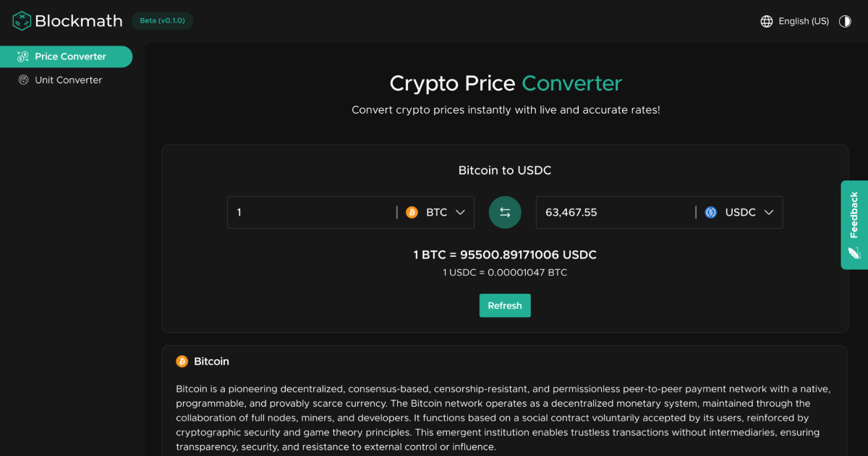868x456 pixels.
Task: Click the blue USDC coin icon
Action: [711, 213]
